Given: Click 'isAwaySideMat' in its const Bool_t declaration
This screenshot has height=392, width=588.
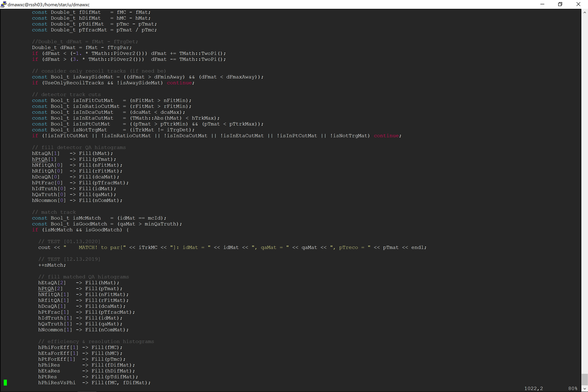Looking at the screenshot, I should pos(93,77).
